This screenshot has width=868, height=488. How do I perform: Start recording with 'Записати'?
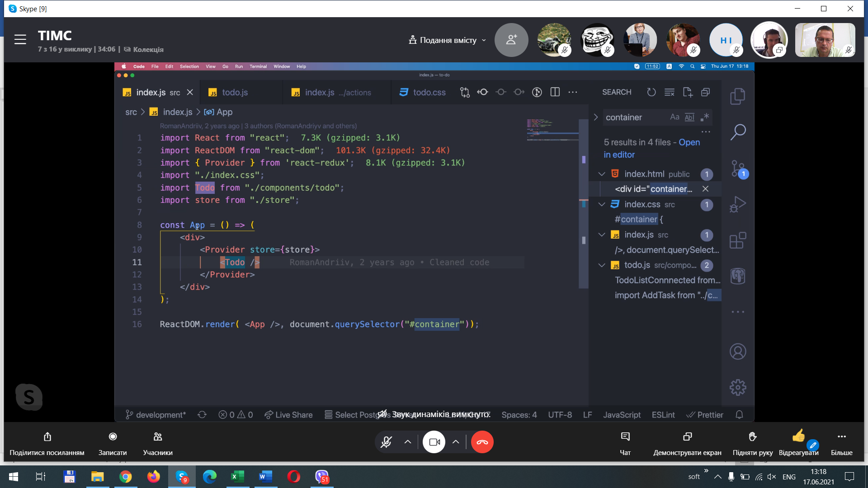(x=113, y=443)
